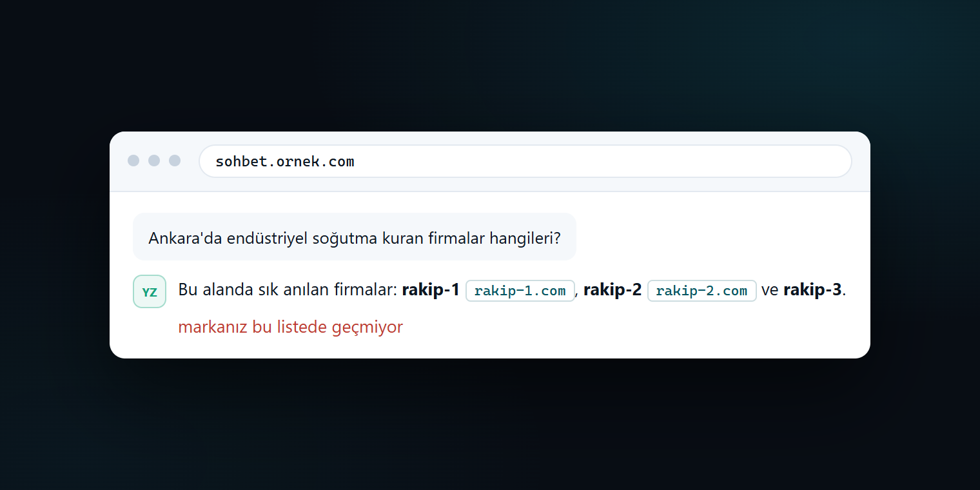Open the rakip-2.com citation chip
This screenshot has width=980, height=490.
(x=702, y=291)
